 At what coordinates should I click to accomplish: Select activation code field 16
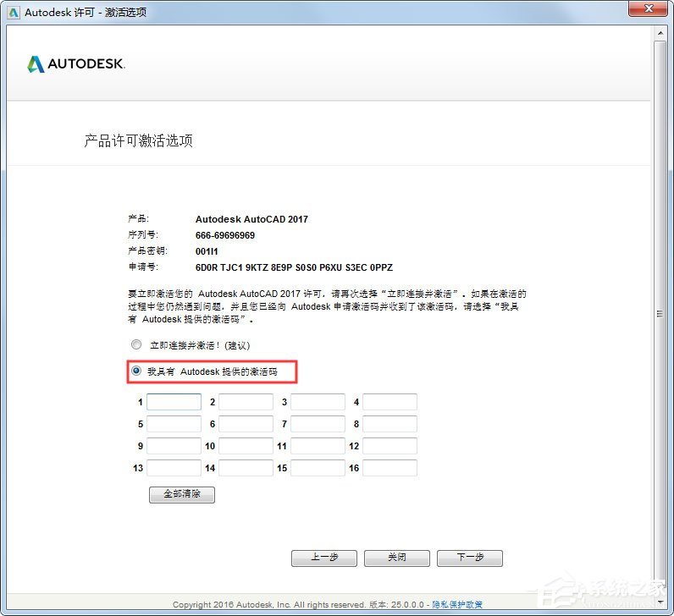pos(389,468)
